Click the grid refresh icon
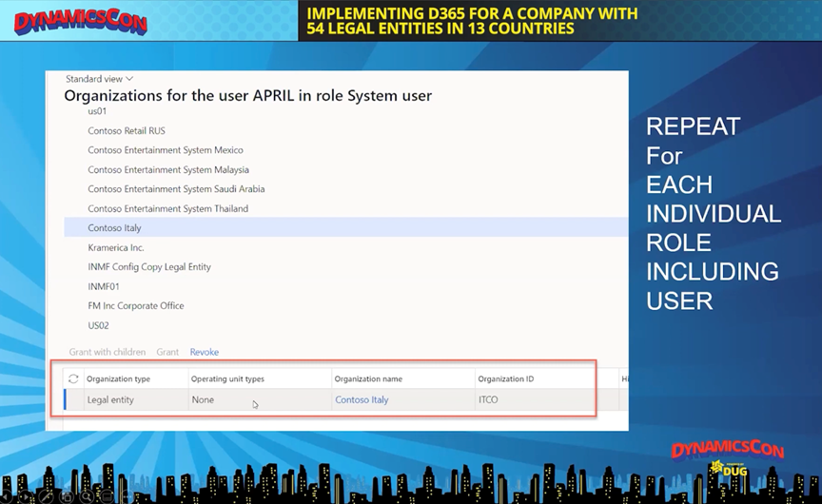The width and height of the screenshot is (822, 504). [73, 378]
